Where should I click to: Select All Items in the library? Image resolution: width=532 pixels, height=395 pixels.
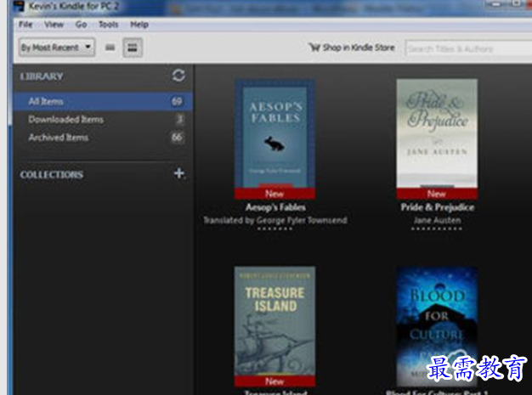[103, 101]
